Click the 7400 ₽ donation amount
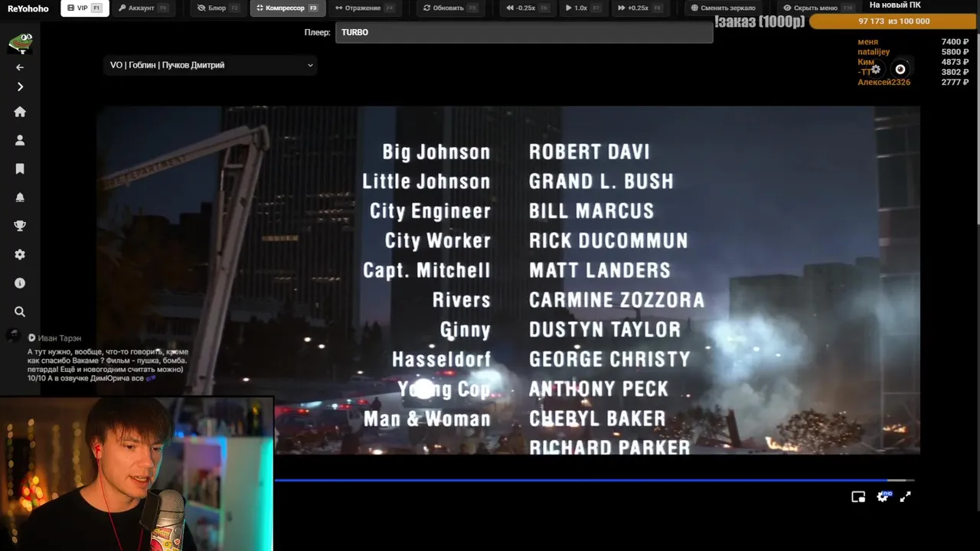The width and height of the screenshot is (980, 551). pos(955,42)
